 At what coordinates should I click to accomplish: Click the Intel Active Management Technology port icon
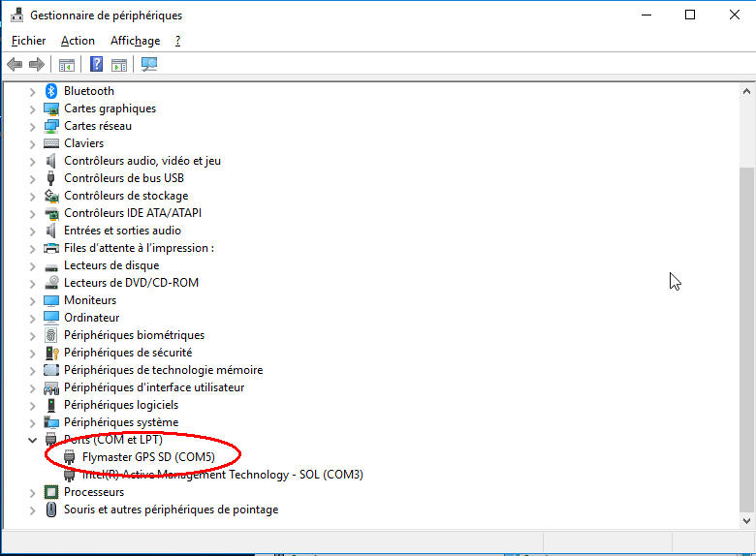pos(70,475)
